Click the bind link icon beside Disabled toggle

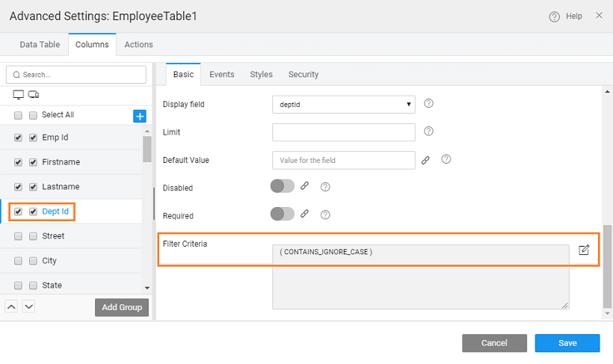coord(304,186)
